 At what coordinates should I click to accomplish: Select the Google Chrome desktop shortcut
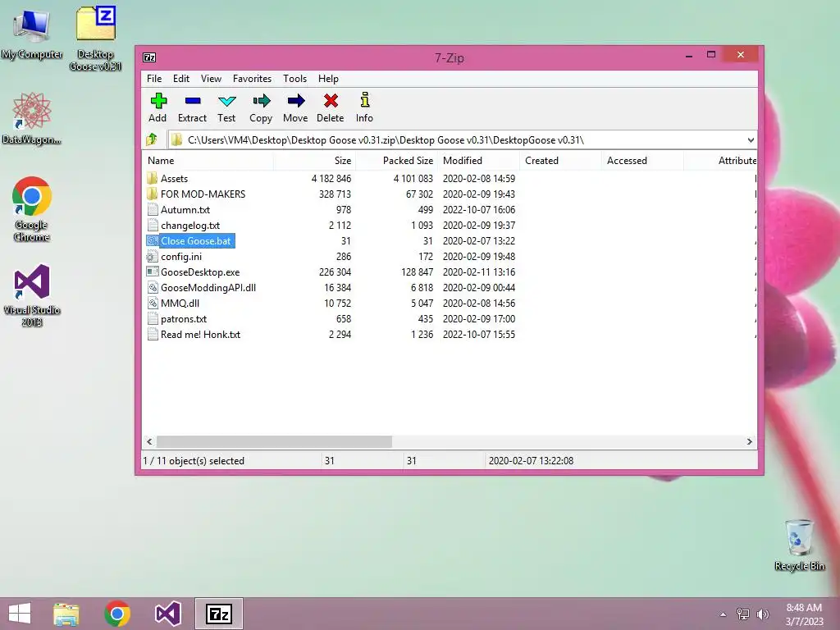32,209
